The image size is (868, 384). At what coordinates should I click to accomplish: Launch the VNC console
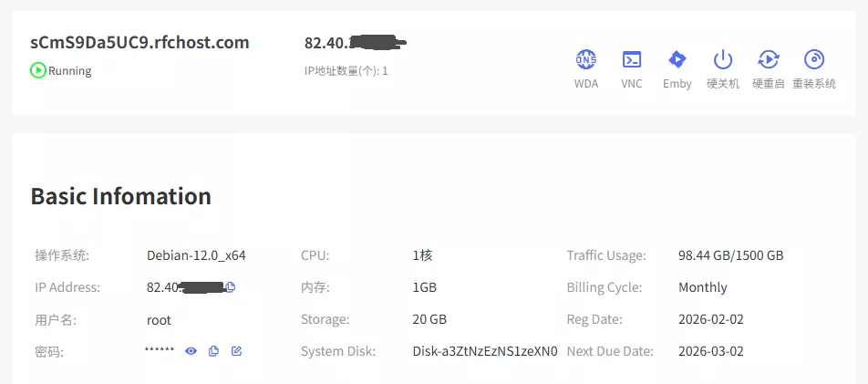pos(632,60)
